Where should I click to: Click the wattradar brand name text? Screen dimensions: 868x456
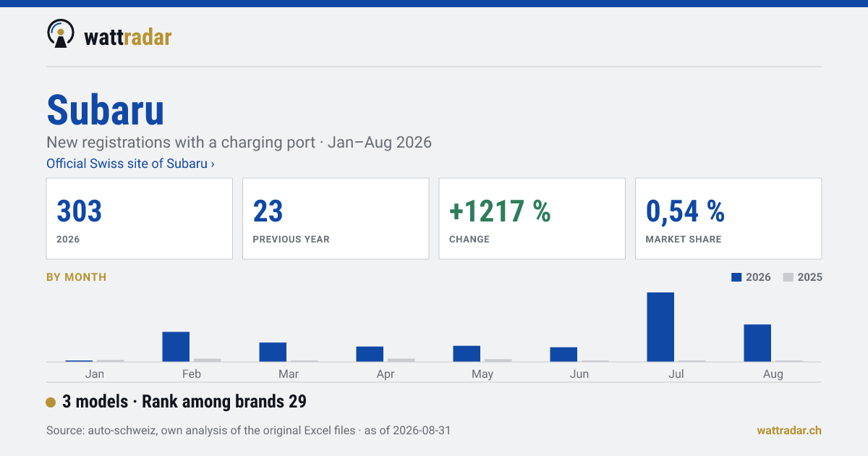tap(128, 36)
